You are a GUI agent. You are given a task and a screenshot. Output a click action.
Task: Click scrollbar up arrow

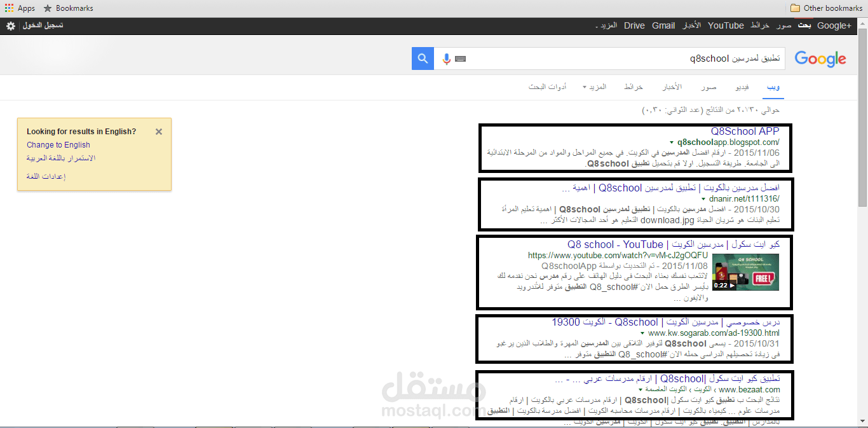coord(862,22)
